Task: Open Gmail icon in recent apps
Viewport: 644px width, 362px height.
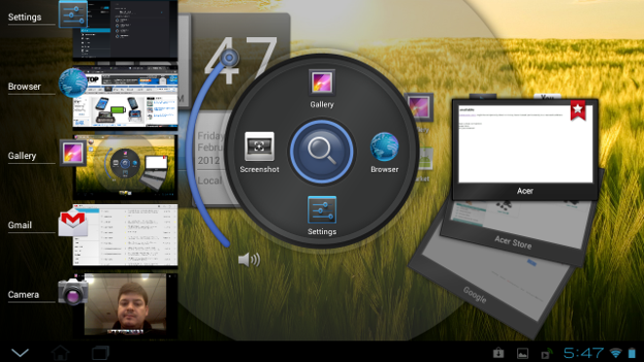Action: [x=73, y=223]
